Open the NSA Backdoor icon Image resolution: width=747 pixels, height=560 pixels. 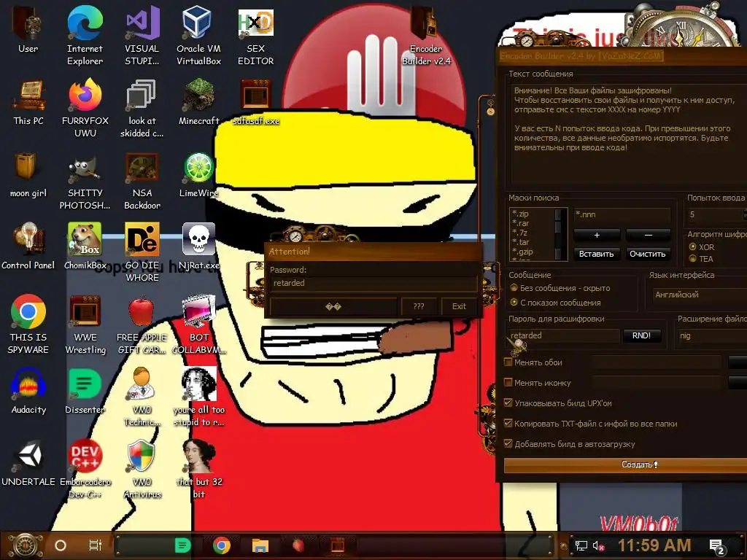[x=142, y=180]
